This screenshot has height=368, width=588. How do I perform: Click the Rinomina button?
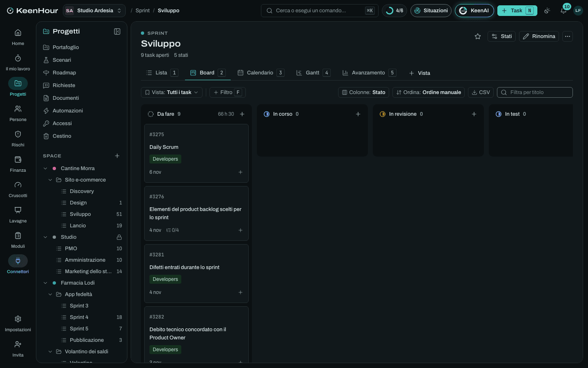(x=539, y=36)
